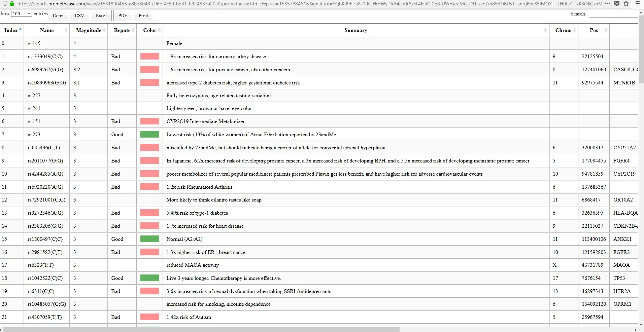The height and width of the screenshot is (332, 644).
Task: Select the gs241 name cell
Action: 47,108
